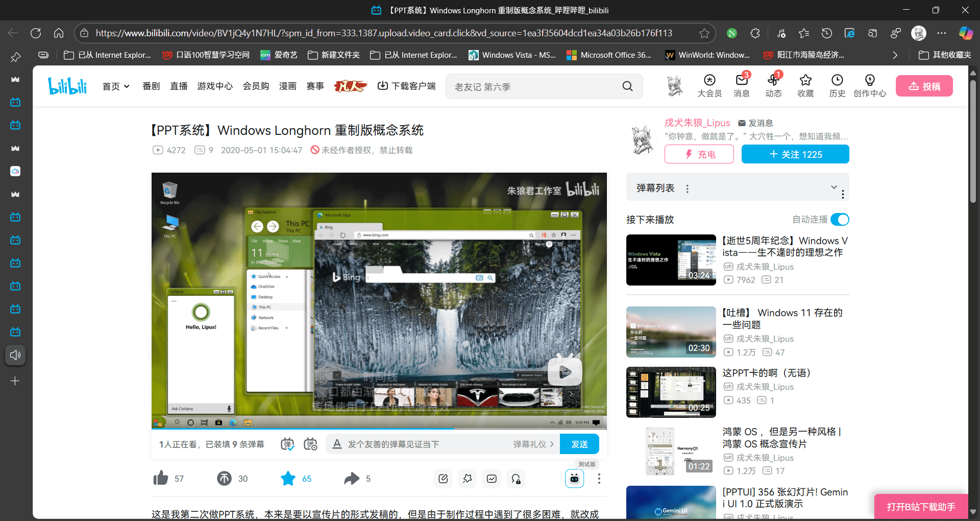The image size is (980, 521).
Task: Follow the uploader with 关注 1225
Action: coord(795,154)
